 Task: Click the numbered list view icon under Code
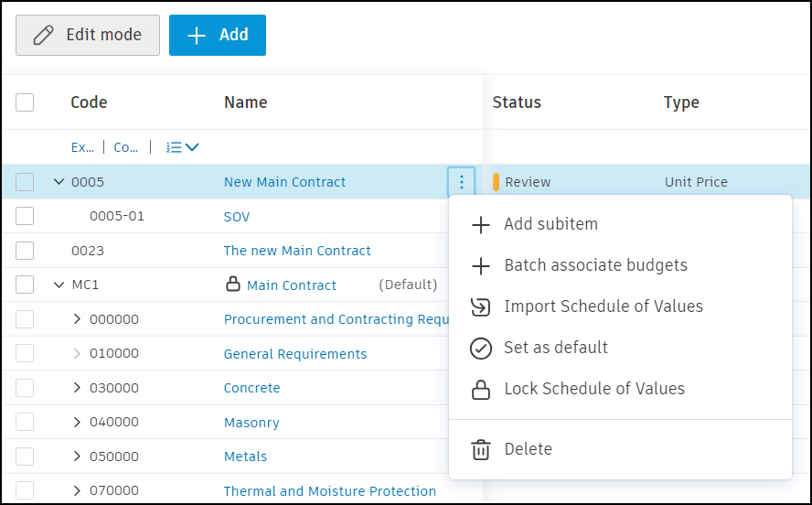click(x=175, y=147)
